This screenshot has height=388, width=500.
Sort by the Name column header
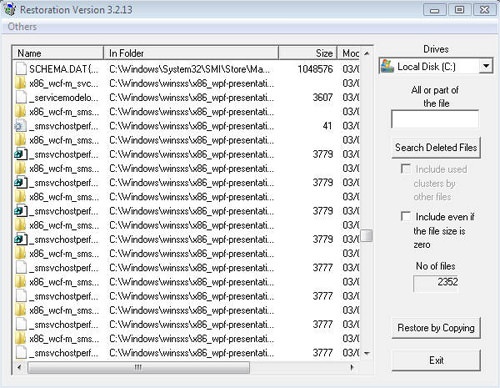coord(58,53)
